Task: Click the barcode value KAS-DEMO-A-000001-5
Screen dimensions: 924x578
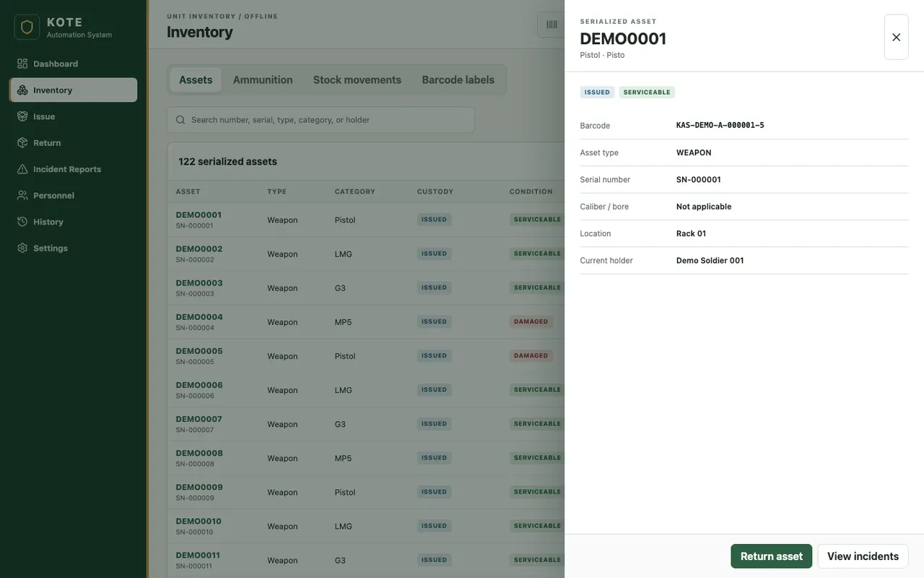Action: coord(720,125)
